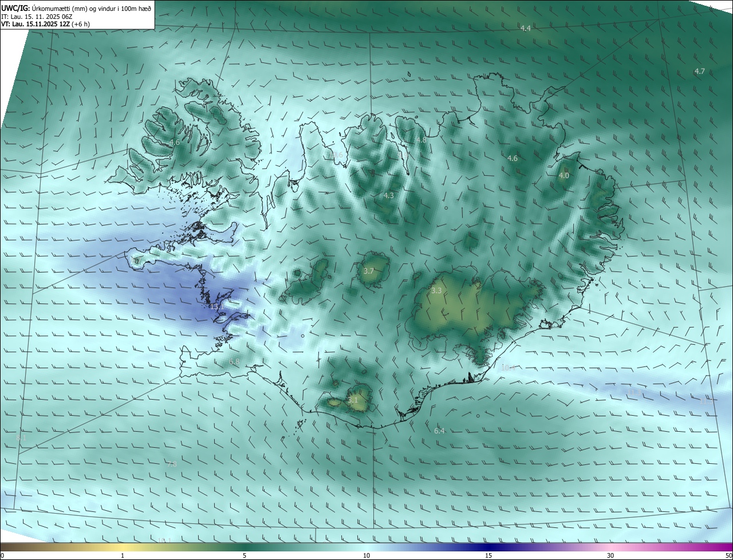Click the 10 tick on the colour scale
The width and height of the screenshot is (733, 560).
click(x=366, y=555)
